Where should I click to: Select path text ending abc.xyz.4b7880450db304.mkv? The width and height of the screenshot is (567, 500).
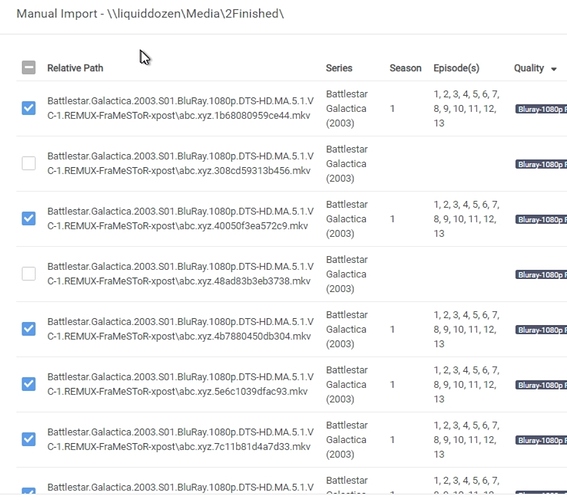[x=180, y=329]
